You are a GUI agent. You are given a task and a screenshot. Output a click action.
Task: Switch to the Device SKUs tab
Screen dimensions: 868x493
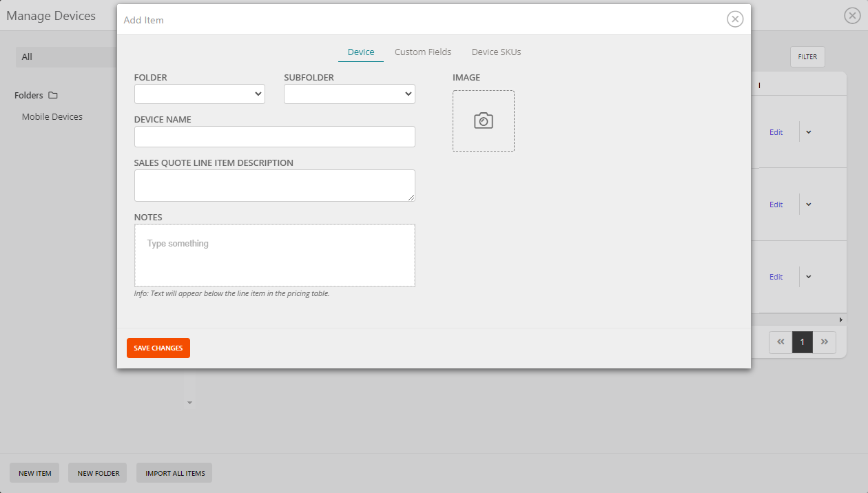pyautogui.click(x=496, y=52)
